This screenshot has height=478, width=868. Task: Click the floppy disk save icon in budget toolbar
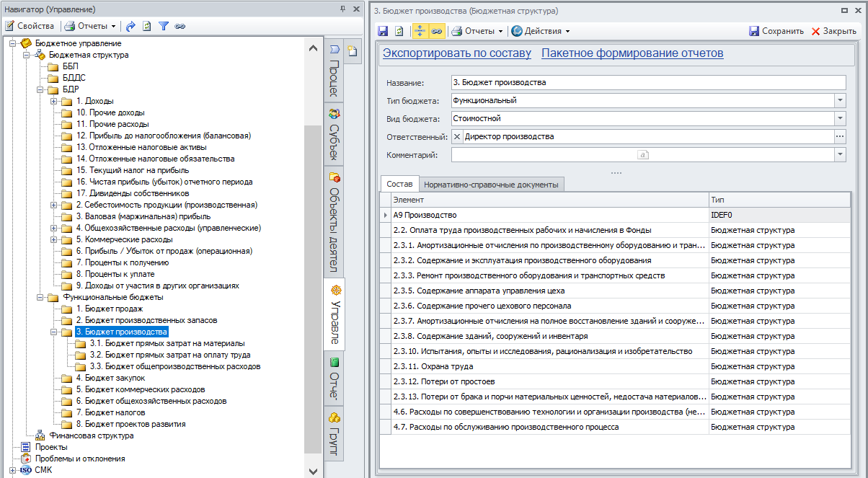click(x=384, y=31)
